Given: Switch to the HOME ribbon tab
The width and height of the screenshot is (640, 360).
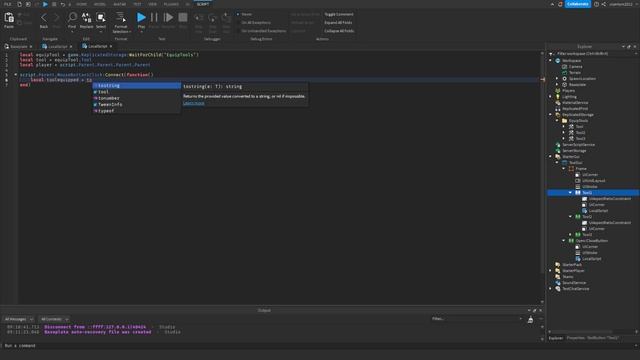Looking at the screenshot, I should point(81,4).
